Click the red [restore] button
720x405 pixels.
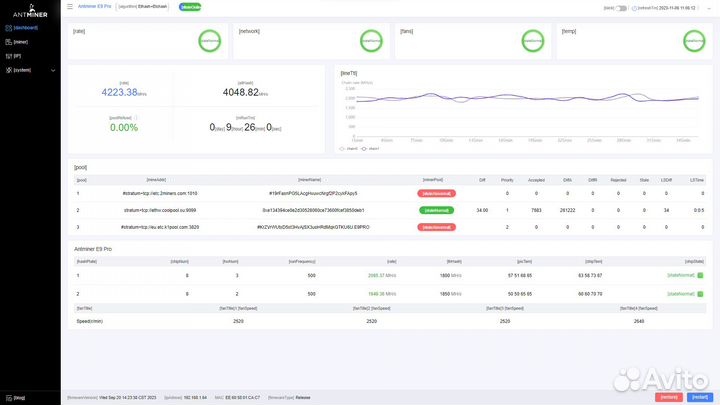point(669,397)
